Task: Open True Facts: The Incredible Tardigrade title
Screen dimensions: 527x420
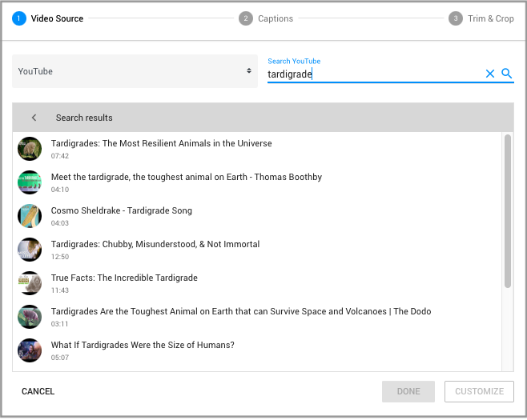Action: click(124, 278)
